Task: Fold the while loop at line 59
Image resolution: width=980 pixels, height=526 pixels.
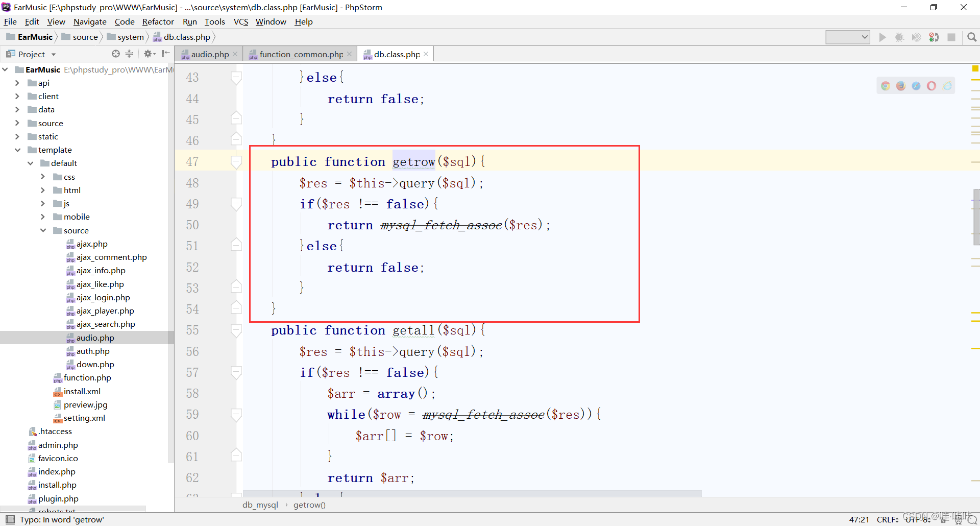Action: point(236,415)
